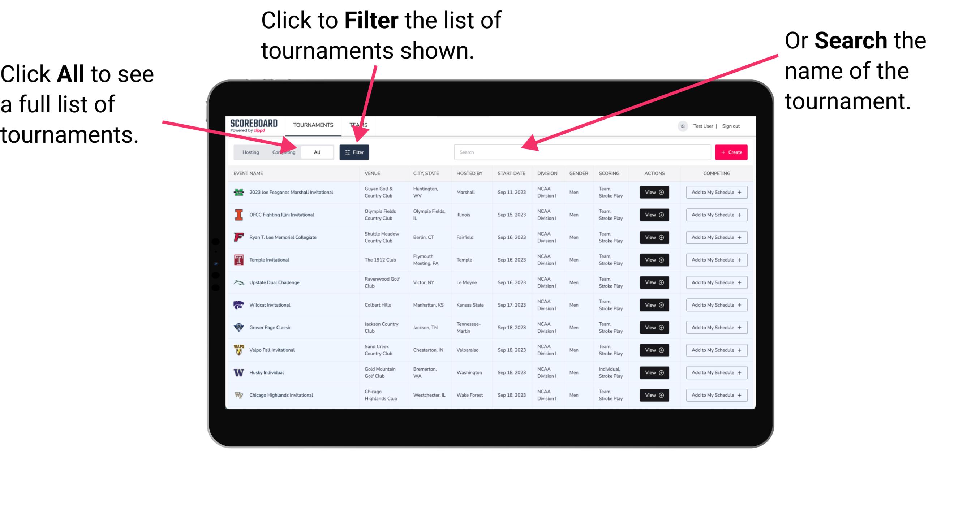Click the Create button
Viewport: 980px width, 527px height.
731,152
